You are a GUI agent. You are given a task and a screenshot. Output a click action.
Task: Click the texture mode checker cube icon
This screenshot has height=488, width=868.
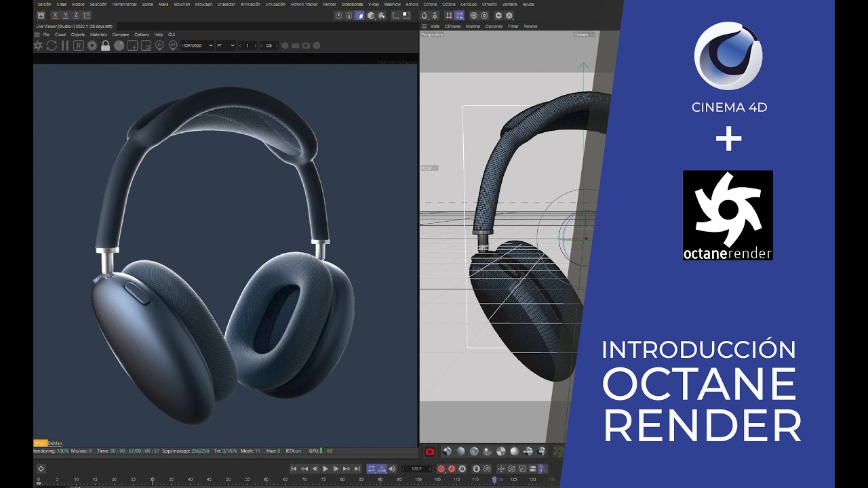(x=381, y=16)
